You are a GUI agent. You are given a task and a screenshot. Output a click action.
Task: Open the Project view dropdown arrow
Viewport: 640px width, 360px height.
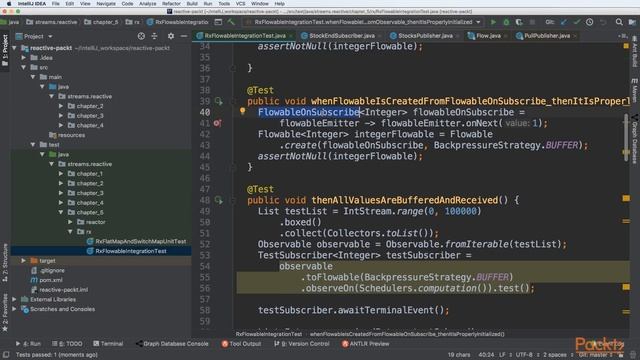click(x=50, y=37)
